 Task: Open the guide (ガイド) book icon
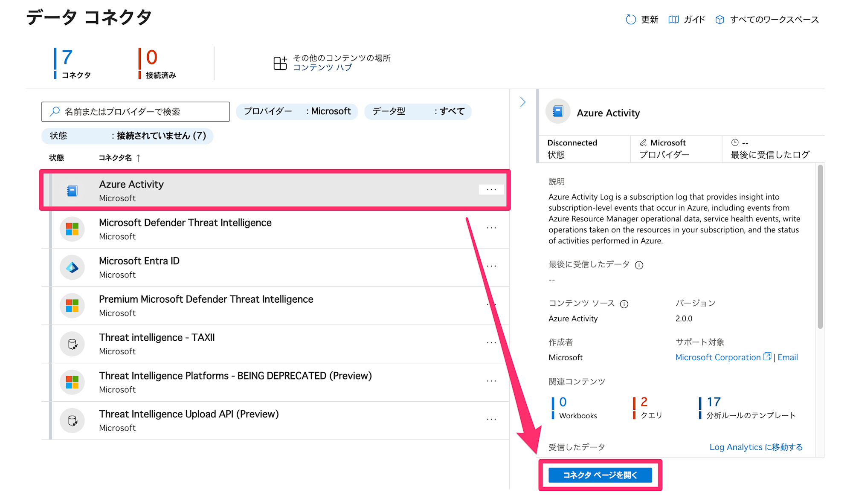coord(673,20)
